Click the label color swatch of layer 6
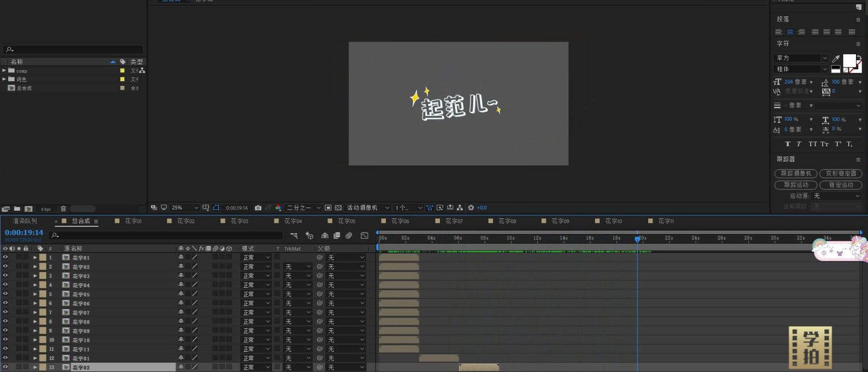The image size is (868, 372). (43, 303)
